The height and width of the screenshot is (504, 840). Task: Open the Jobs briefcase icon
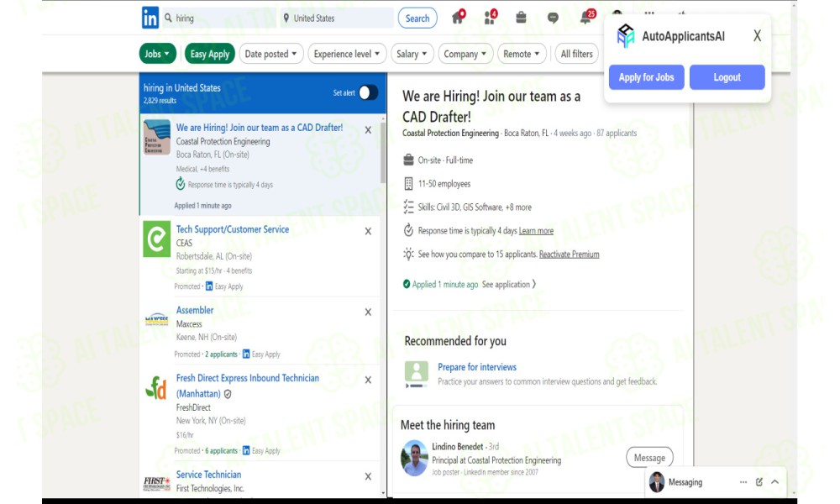tap(521, 18)
